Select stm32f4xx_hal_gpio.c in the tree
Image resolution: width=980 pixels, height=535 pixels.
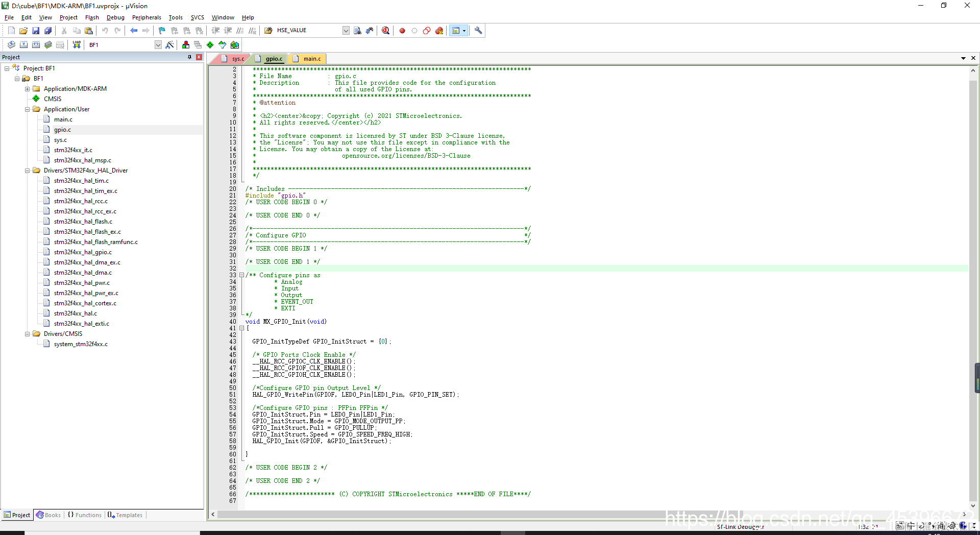pos(83,252)
